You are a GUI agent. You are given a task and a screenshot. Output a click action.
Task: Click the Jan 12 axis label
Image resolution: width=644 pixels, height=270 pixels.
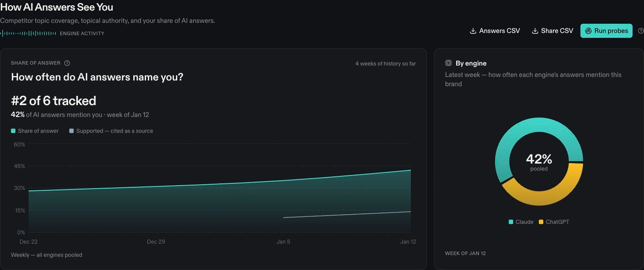pos(408,242)
